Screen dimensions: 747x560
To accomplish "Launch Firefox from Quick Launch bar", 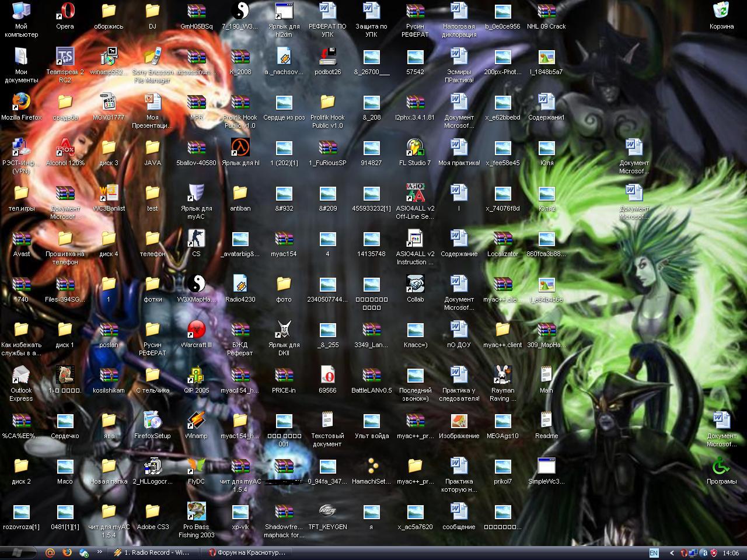I will [67, 552].
